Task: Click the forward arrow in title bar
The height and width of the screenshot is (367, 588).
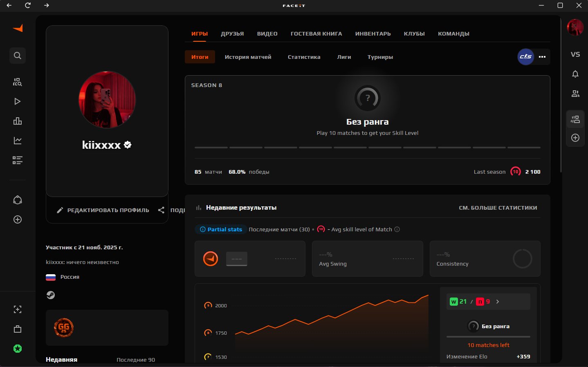Action: 46,5
